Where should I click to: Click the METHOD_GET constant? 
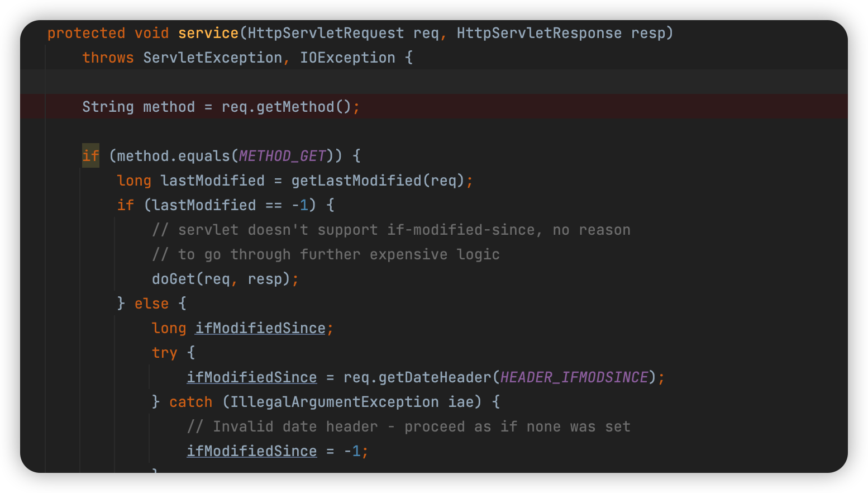[x=282, y=156]
